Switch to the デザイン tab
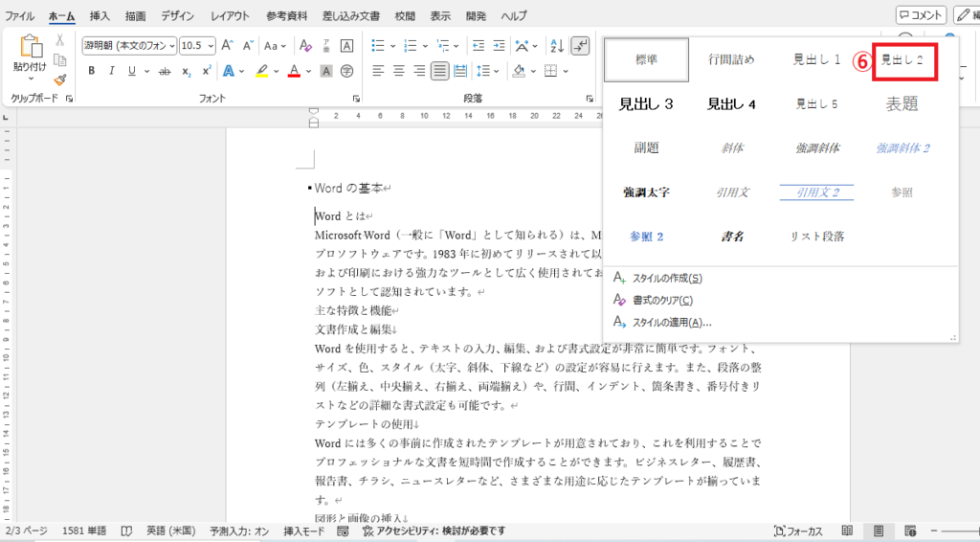980x542 pixels. coord(177,16)
